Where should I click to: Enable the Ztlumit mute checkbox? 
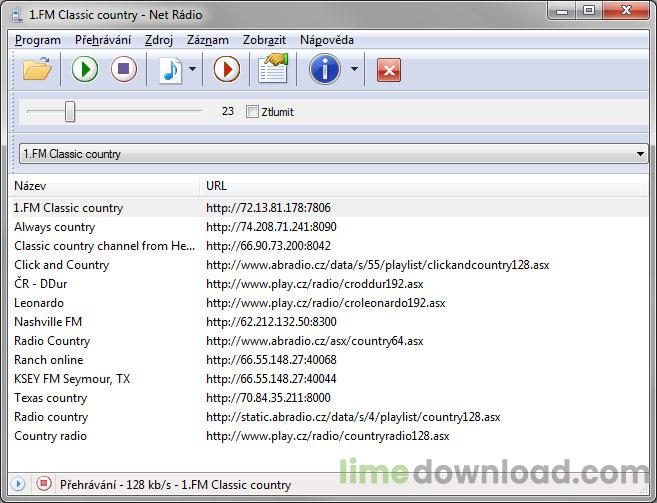click(x=252, y=112)
